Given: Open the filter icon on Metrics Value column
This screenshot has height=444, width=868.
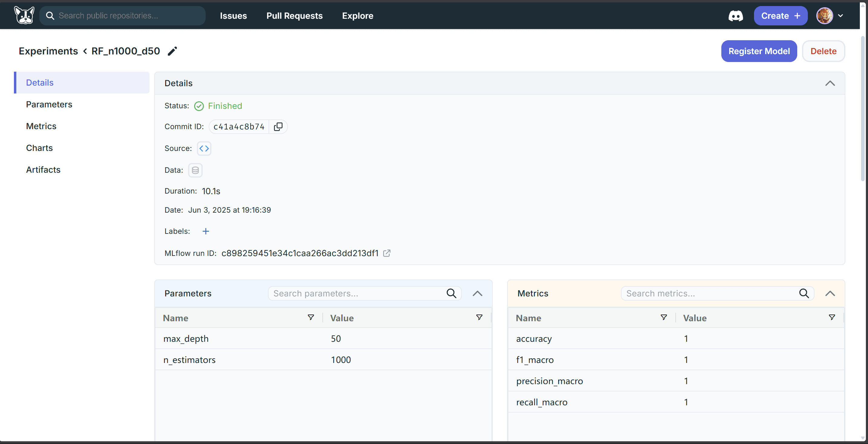Looking at the screenshot, I should (x=832, y=317).
